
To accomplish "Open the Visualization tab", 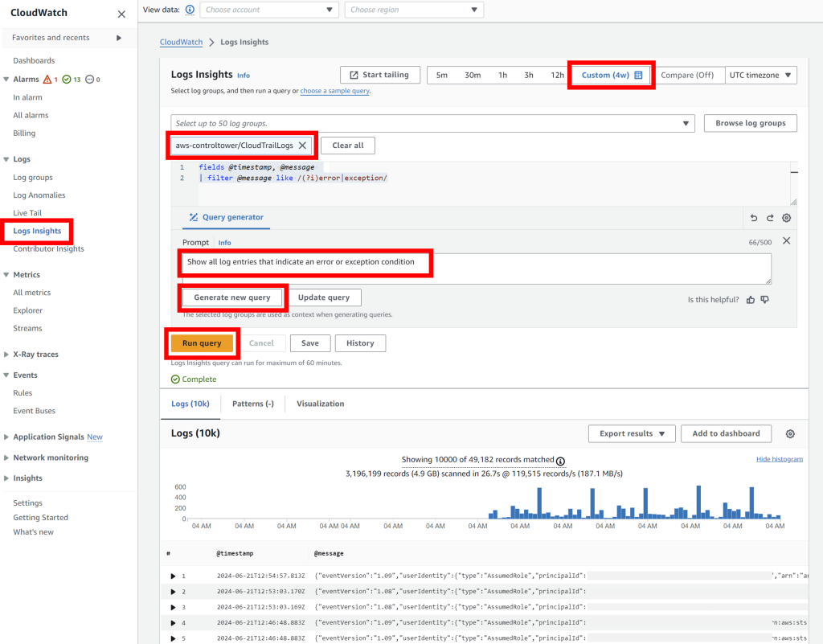I will tap(320, 403).
